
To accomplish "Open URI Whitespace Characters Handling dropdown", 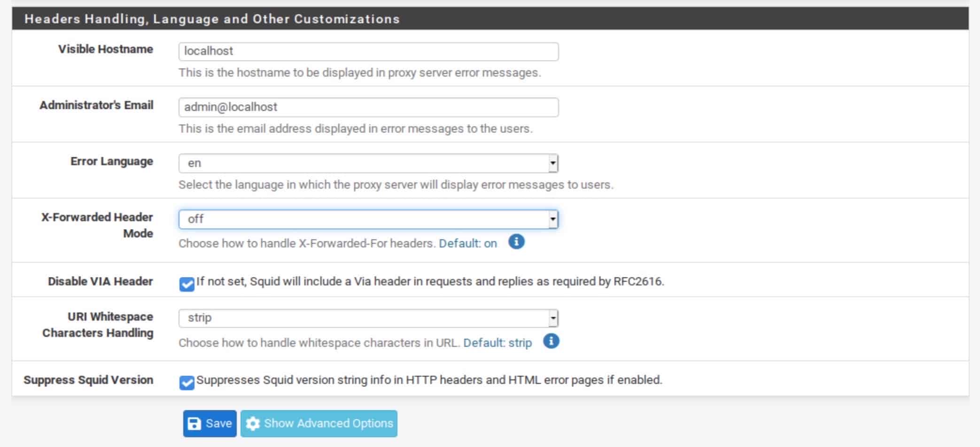I will [x=368, y=318].
